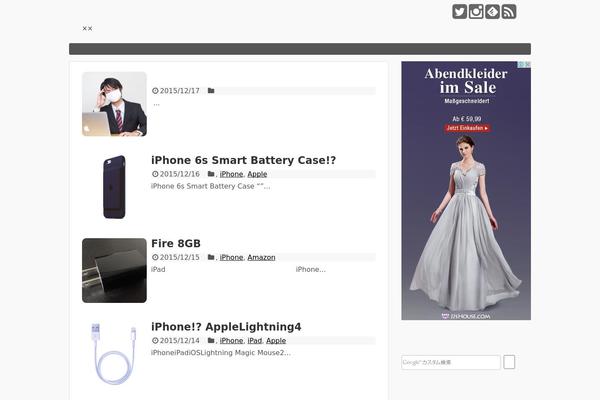Click the Jetzt Einkaufen ad button
Image resolution: width=600 pixels, height=400 pixels.
pyautogui.click(x=467, y=128)
